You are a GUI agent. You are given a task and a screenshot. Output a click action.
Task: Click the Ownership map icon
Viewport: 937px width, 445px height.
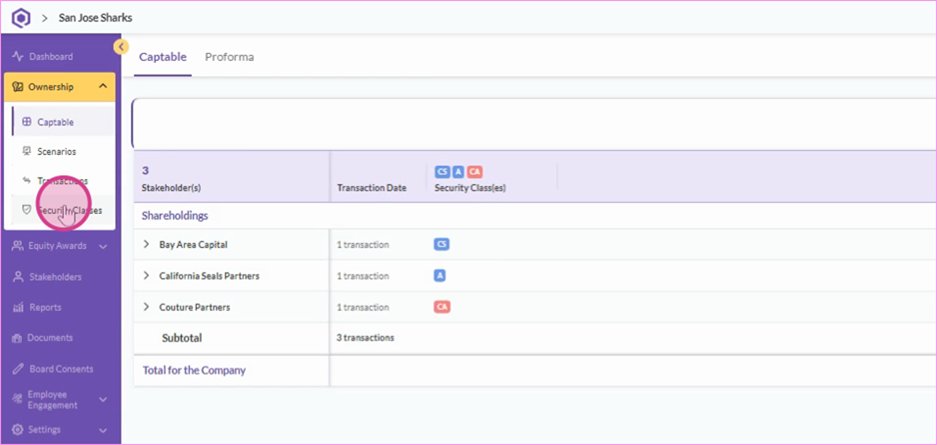coord(17,87)
